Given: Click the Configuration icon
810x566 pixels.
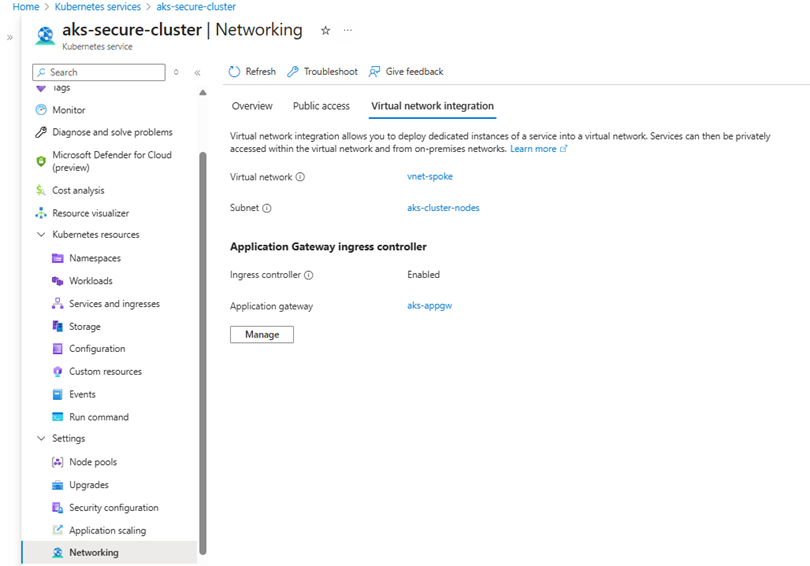Looking at the screenshot, I should tap(57, 349).
